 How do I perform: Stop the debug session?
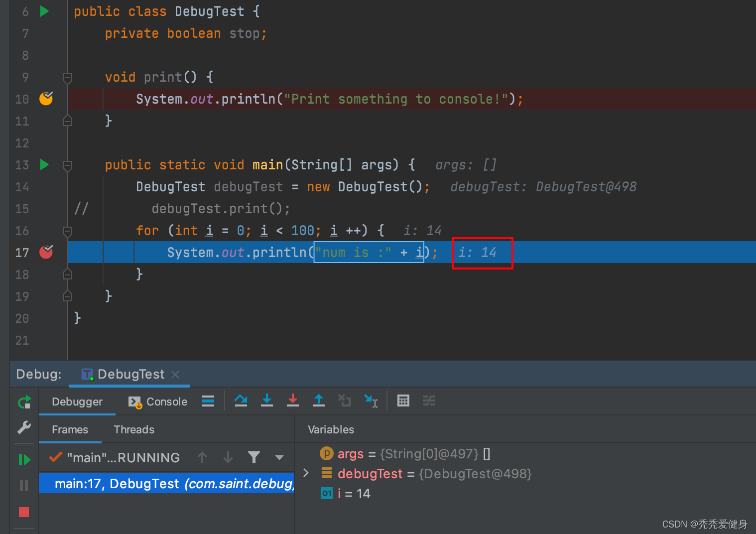24,512
